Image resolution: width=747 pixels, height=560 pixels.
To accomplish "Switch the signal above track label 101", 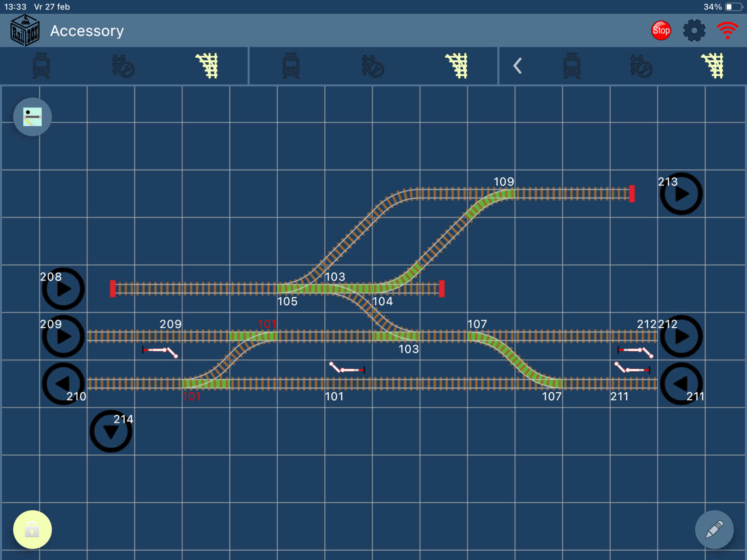I will coord(347,368).
